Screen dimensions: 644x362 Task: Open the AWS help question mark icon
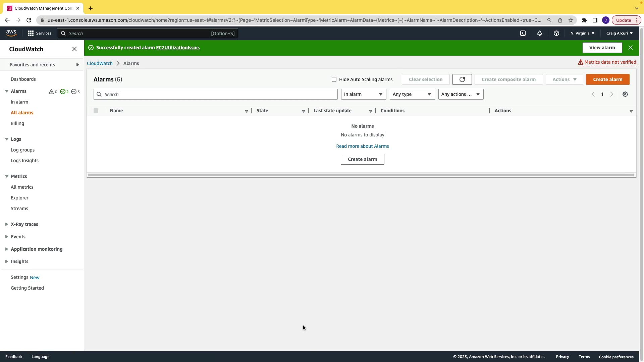tap(556, 33)
